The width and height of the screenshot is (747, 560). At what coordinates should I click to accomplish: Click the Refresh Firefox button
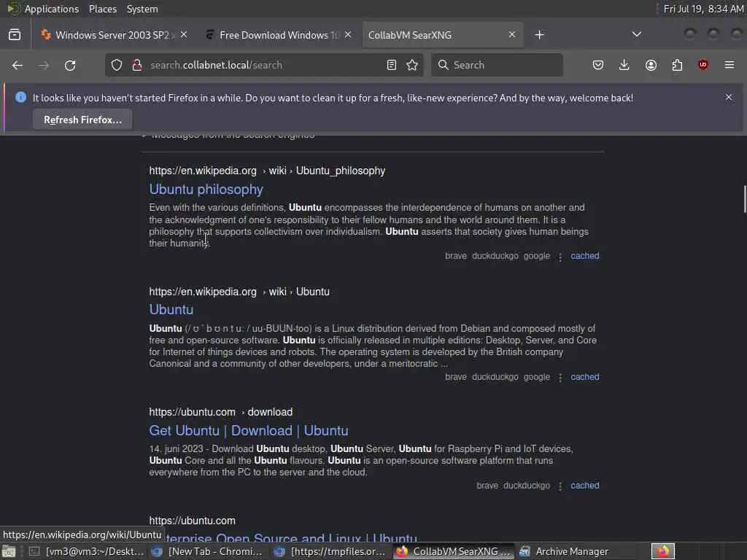83,120
